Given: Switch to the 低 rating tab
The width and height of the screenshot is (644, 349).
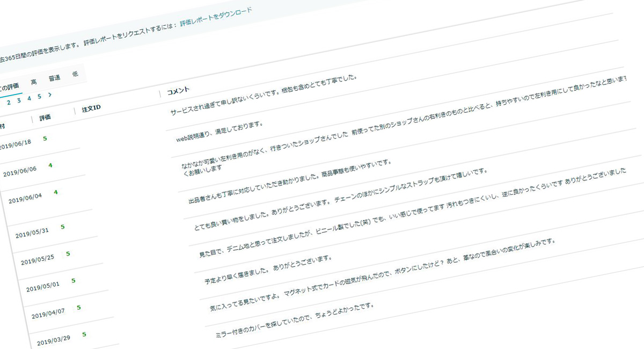Looking at the screenshot, I should pyautogui.click(x=75, y=74).
